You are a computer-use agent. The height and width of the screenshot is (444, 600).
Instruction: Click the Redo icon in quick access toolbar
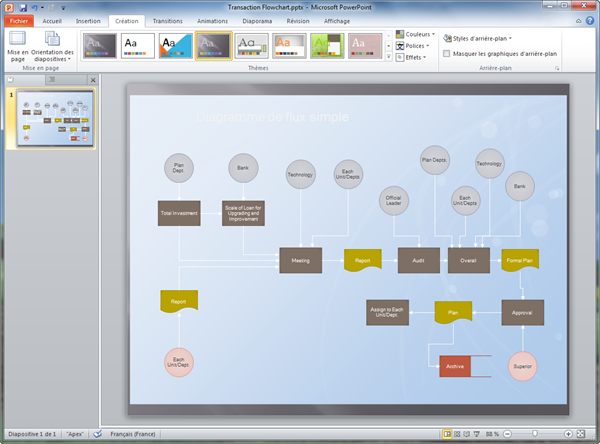click(x=52, y=7)
